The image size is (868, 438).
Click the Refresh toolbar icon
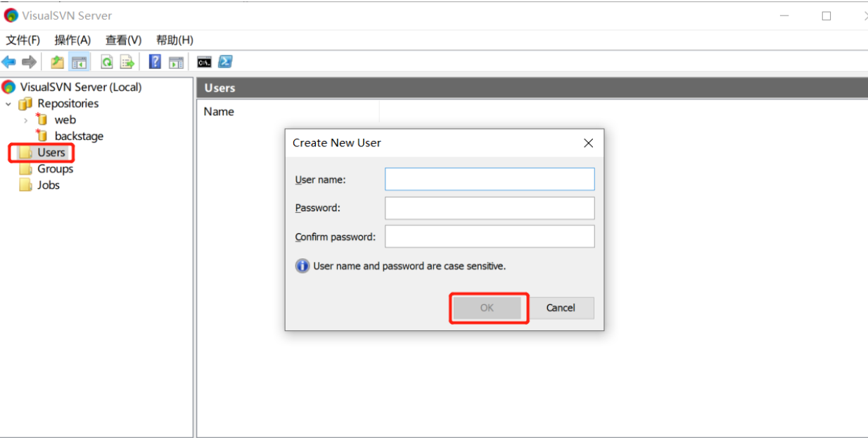click(107, 62)
